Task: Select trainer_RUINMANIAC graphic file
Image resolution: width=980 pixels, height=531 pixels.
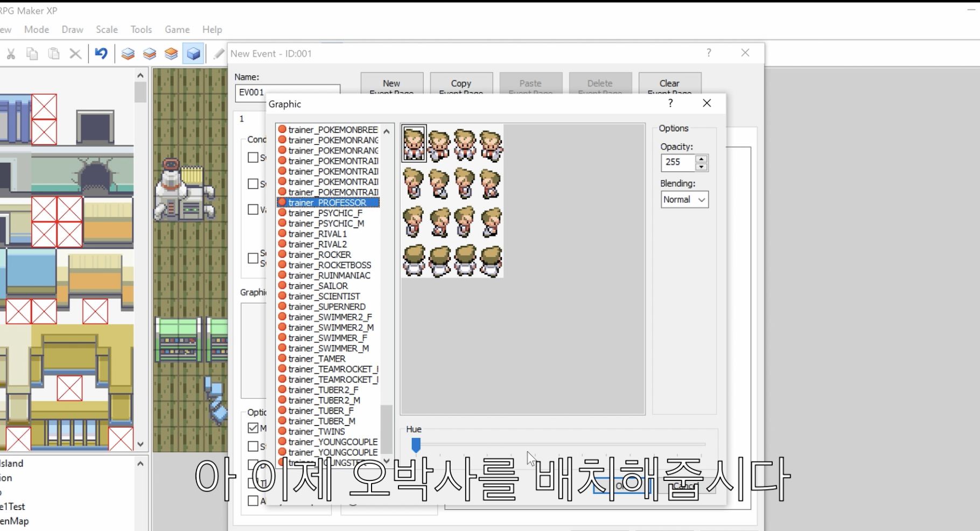Action: tap(329, 275)
